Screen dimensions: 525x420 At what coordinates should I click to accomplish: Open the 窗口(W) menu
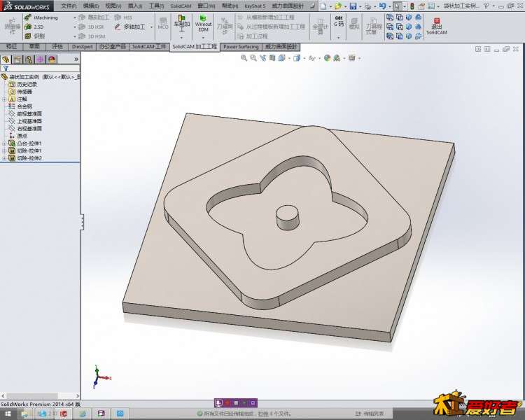[x=206, y=6]
